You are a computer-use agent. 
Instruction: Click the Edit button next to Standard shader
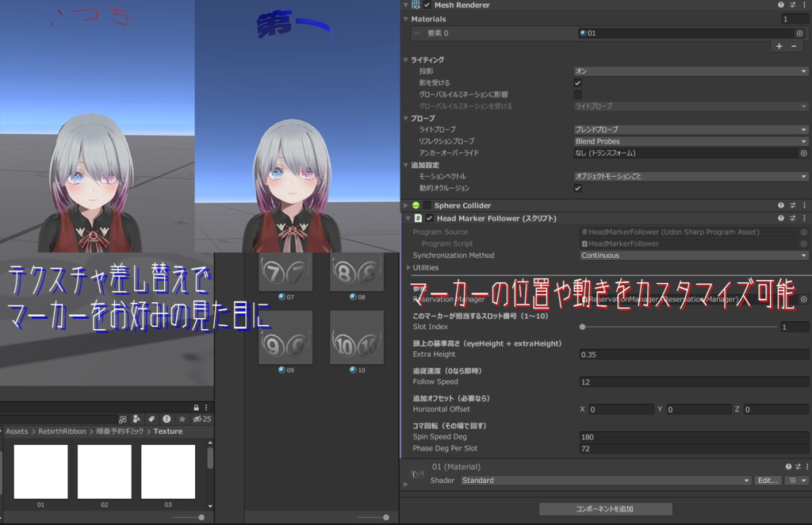(x=768, y=480)
